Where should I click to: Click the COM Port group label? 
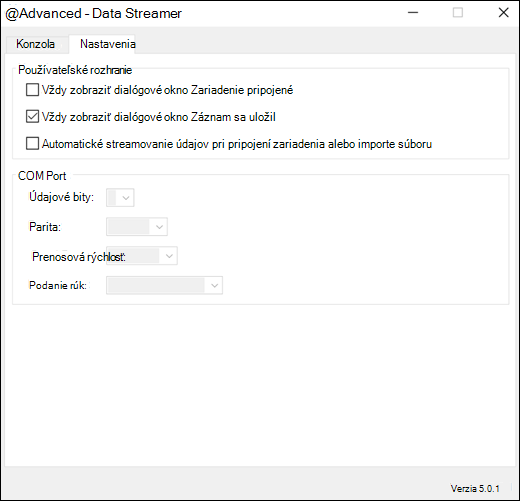42,176
